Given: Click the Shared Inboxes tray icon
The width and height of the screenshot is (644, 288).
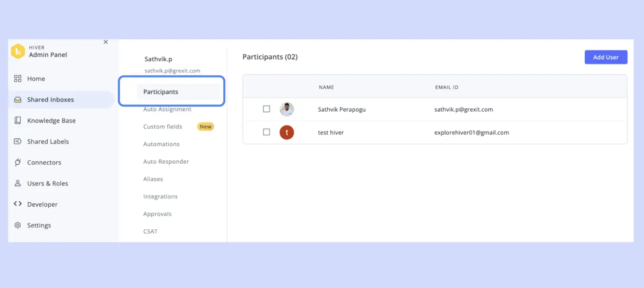Looking at the screenshot, I should pos(18,100).
